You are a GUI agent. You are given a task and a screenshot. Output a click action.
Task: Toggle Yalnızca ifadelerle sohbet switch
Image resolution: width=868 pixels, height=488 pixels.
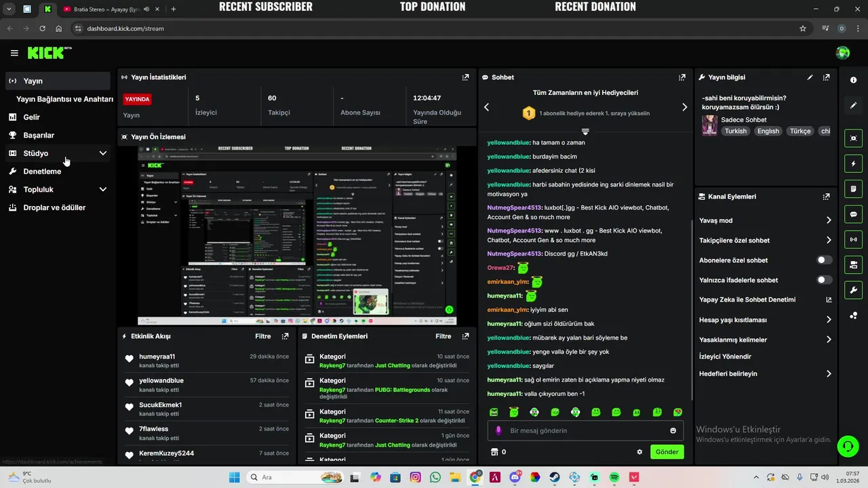tap(824, 280)
